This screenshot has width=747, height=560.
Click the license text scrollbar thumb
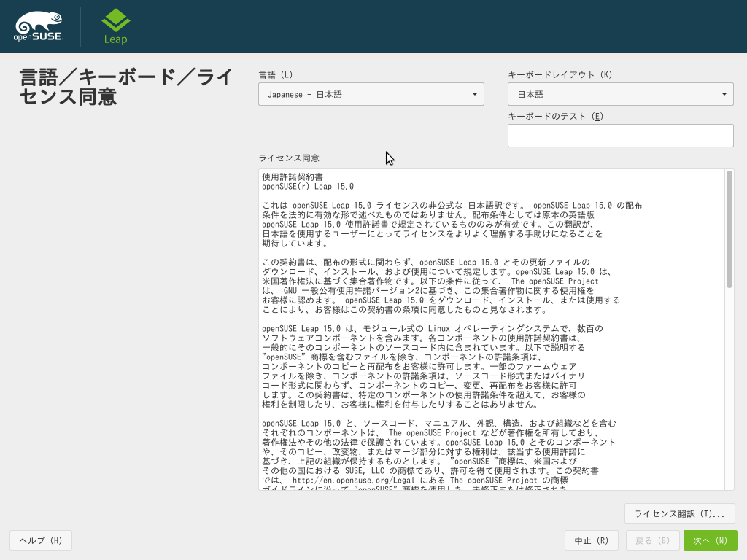click(729, 229)
